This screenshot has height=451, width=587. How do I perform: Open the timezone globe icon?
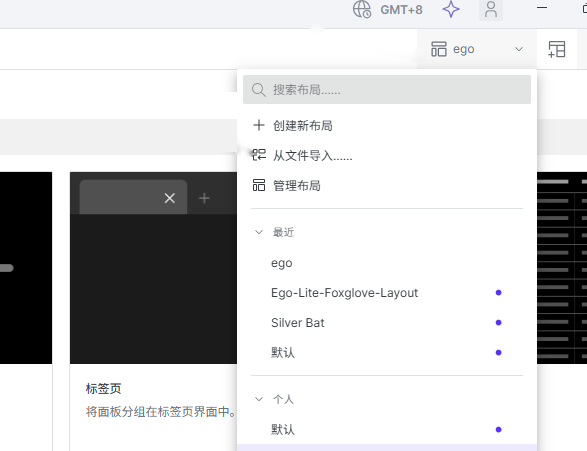pyautogui.click(x=362, y=9)
